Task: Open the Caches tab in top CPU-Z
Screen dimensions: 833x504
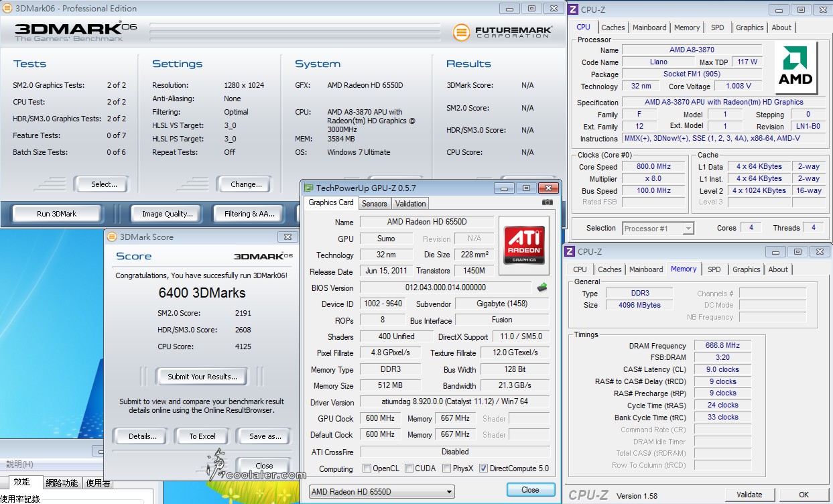Action: pyautogui.click(x=613, y=27)
